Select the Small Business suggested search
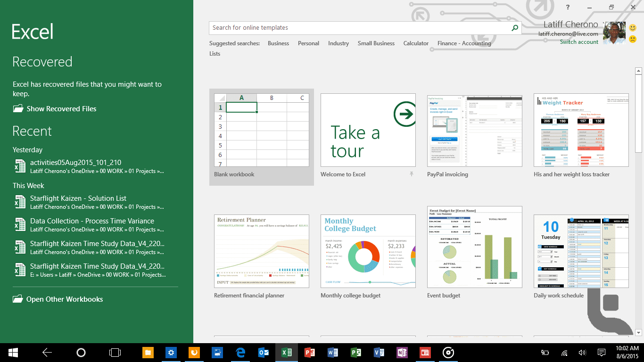This screenshot has height=362, width=644. click(376, 43)
